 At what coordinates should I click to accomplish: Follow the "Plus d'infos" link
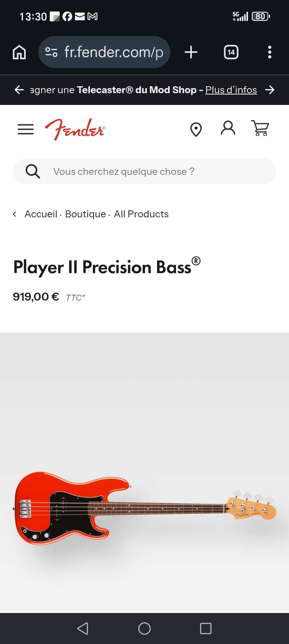coord(231,90)
